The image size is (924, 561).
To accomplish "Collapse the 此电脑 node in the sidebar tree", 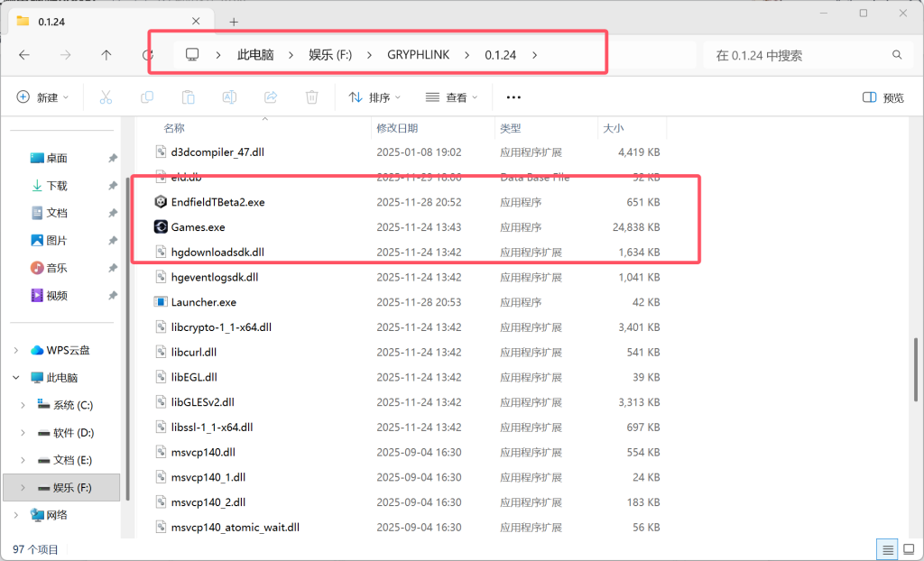I will pos(16,377).
